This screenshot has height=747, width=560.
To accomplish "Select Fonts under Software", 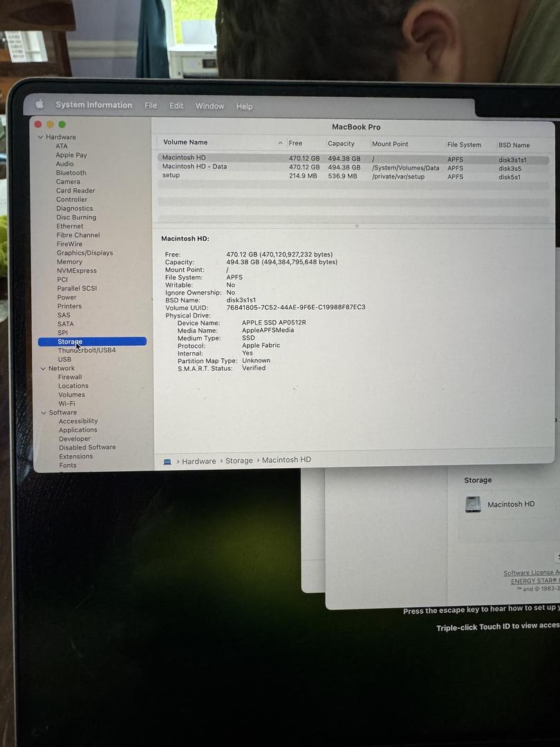I will coord(68,465).
